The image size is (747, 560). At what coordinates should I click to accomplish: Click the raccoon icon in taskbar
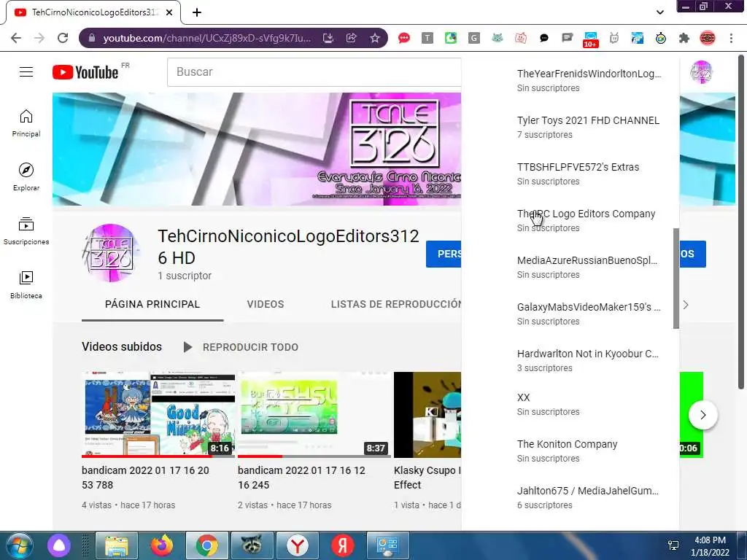click(252, 545)
